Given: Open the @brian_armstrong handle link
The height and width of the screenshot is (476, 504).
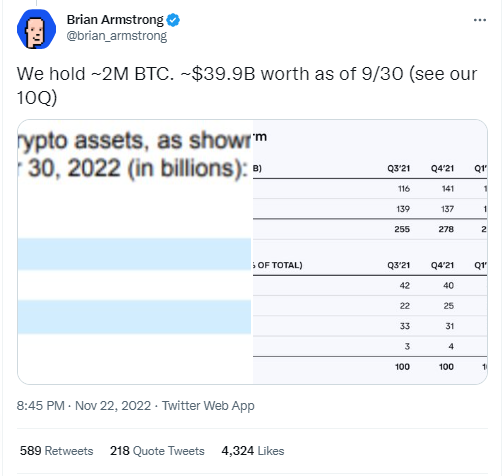Looking at the screenshot, I should coord(117,36).
